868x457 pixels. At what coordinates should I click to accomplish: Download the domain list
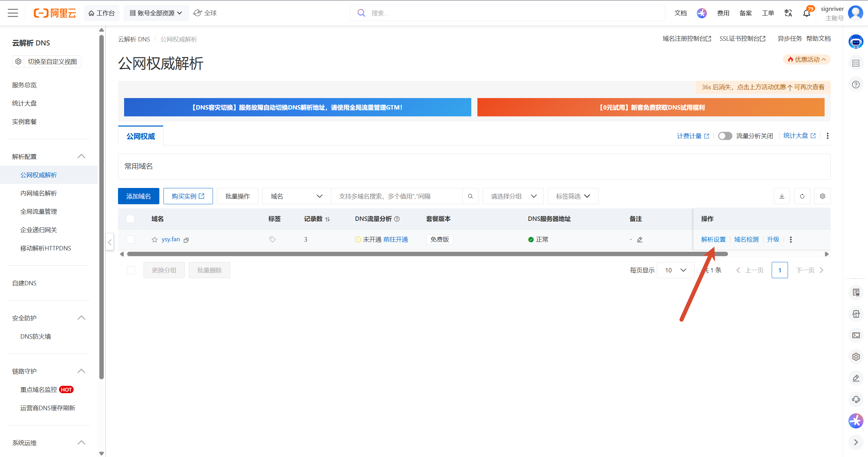(782, 196)
